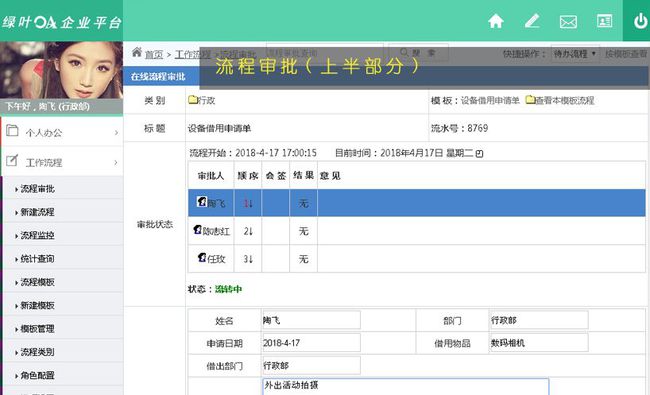Open 流程监控 in sidebar
650x395 pixels.
(37, 235)
